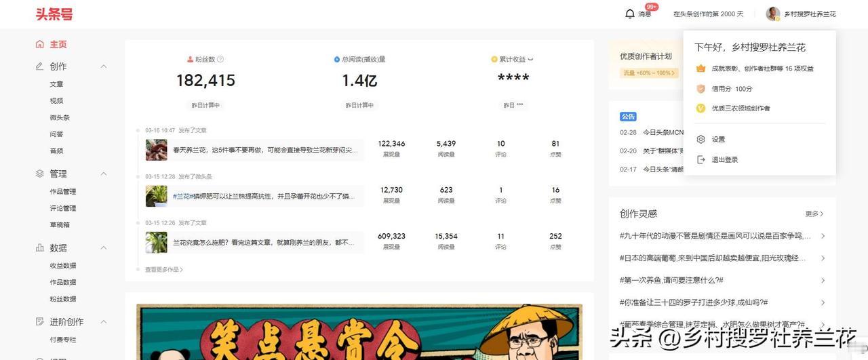Open 音频 under 创作

pos(56,151)
